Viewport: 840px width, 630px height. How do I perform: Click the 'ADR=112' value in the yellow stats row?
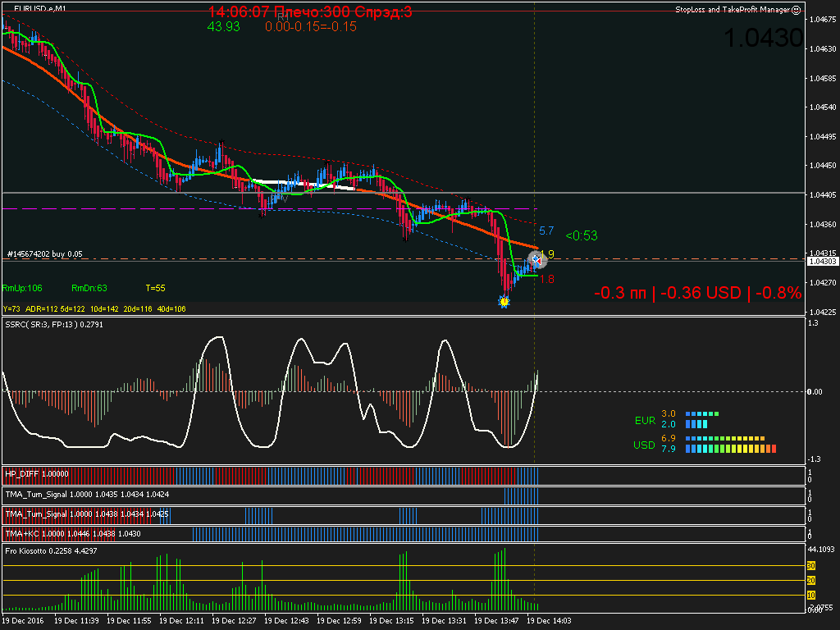tap(41, 309)
